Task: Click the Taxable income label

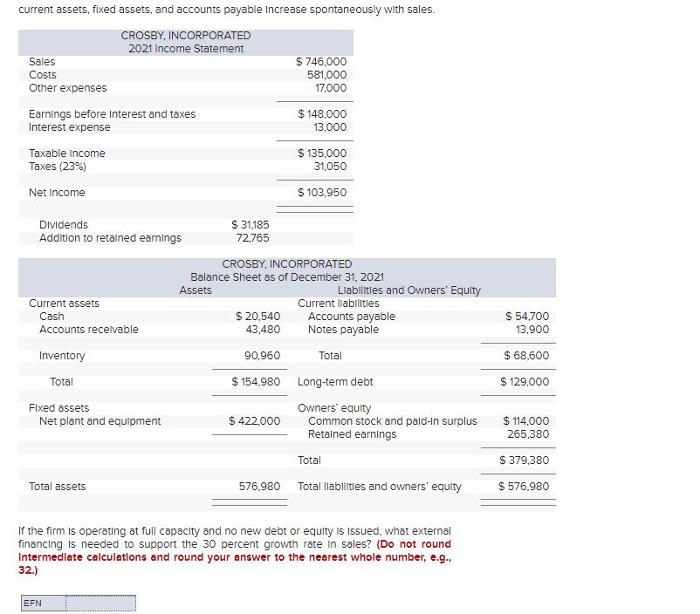Action: (x=68, y=153)
